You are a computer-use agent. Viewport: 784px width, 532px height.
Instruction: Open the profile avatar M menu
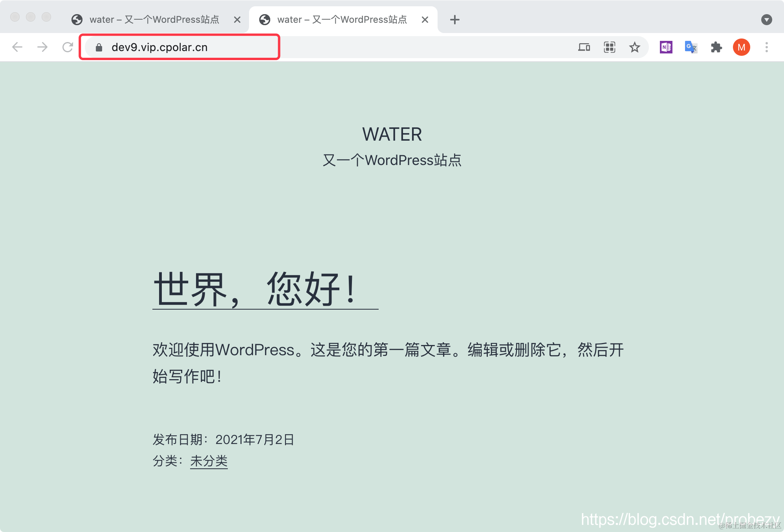pos(741,47)
